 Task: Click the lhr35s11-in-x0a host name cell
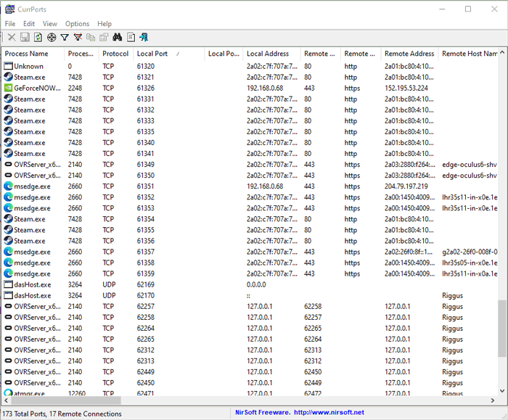click(x=470, y=273)
